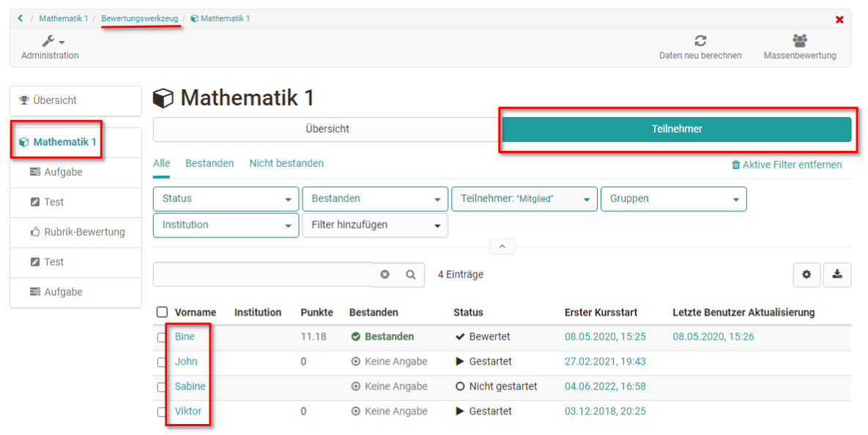Check the checkbox for Bine
The width and height of the screenshot is (868, 435).
click(162, 338)
